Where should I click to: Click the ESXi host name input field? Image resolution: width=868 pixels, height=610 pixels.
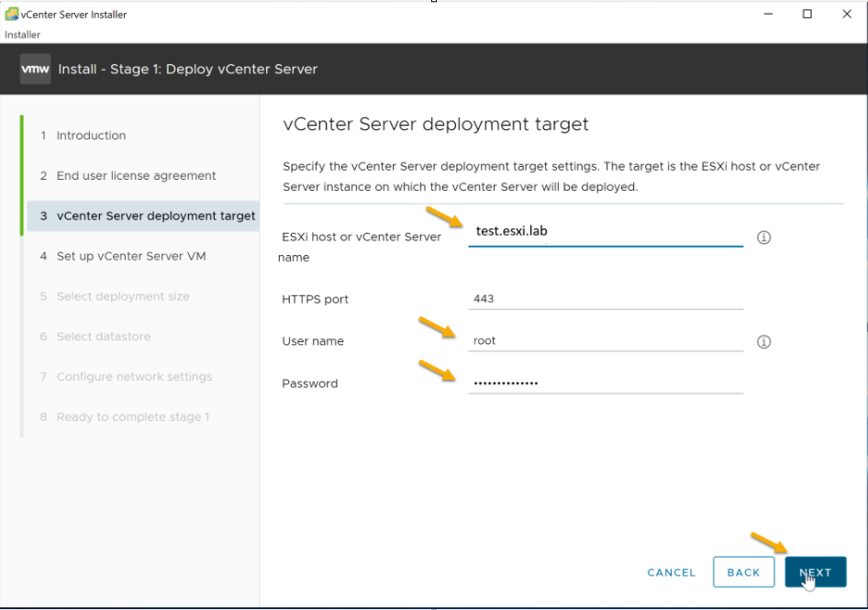(x=606, y=232)
